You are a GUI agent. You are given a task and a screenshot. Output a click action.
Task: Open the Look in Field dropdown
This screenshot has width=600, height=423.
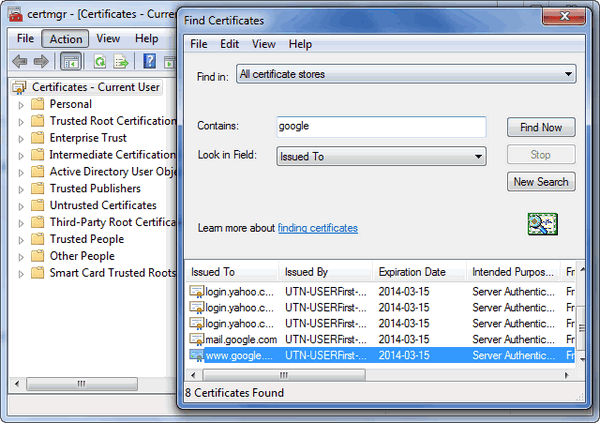click(382, 156)
